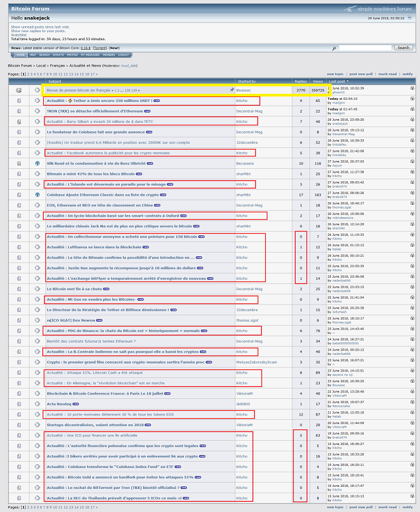Open topic 'Bitmain a miné 42% de tous les blocs Bitcoin'

click(x=91, y=174)
